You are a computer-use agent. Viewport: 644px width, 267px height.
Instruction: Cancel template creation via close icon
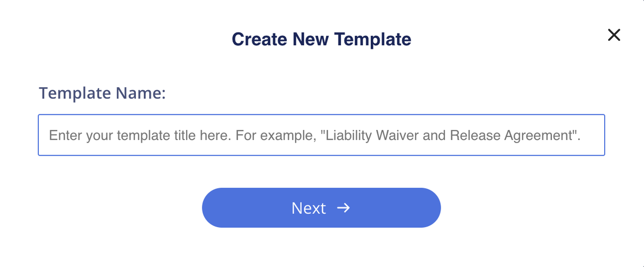(614, 35)
